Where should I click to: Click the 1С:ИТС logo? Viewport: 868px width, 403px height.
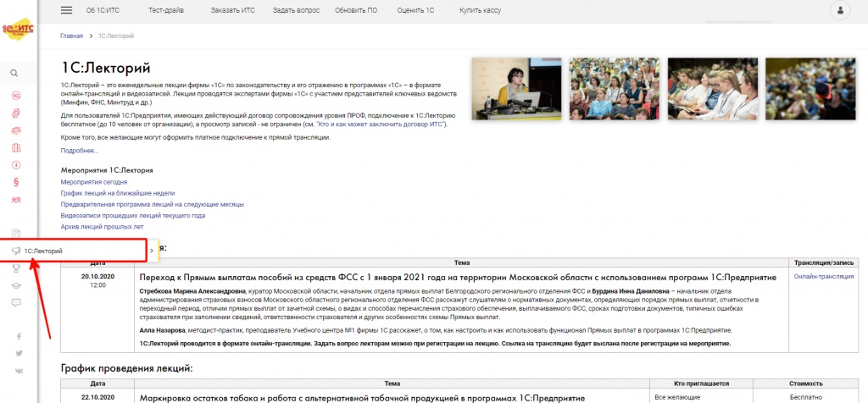(18, 30)
